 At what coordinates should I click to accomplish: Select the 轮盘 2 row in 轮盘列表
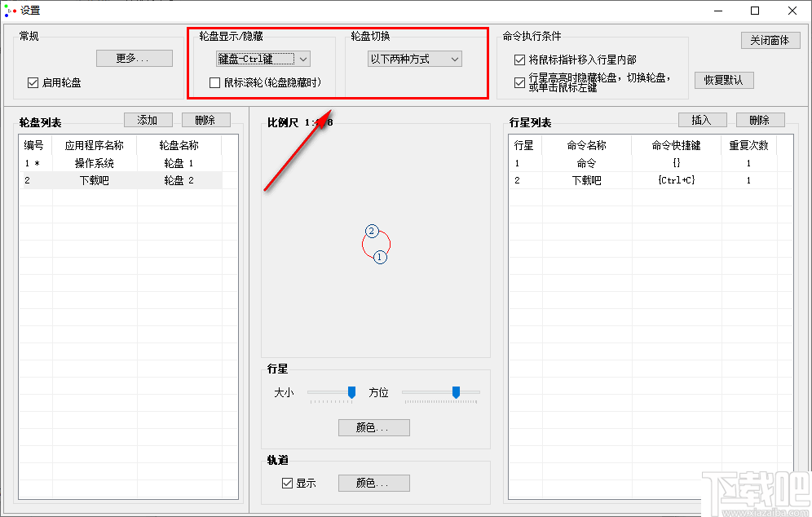pos(122,180)
